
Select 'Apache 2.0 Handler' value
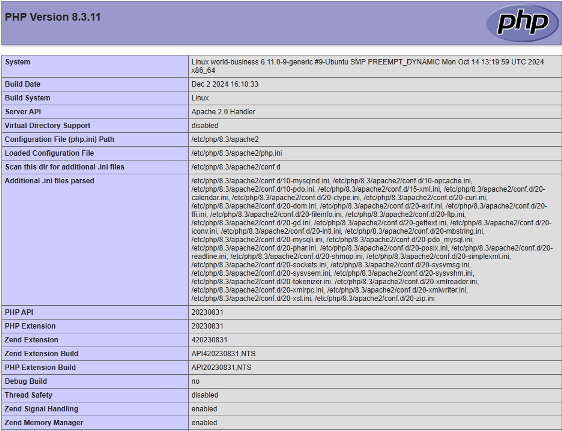pyautogui.click(x=223, y=112)
